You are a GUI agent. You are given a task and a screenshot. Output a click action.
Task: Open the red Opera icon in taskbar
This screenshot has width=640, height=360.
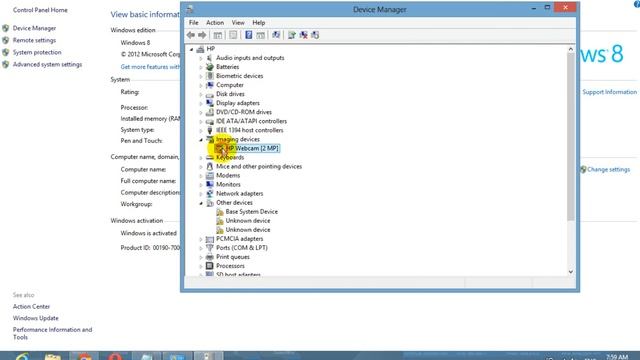[115, 356]
